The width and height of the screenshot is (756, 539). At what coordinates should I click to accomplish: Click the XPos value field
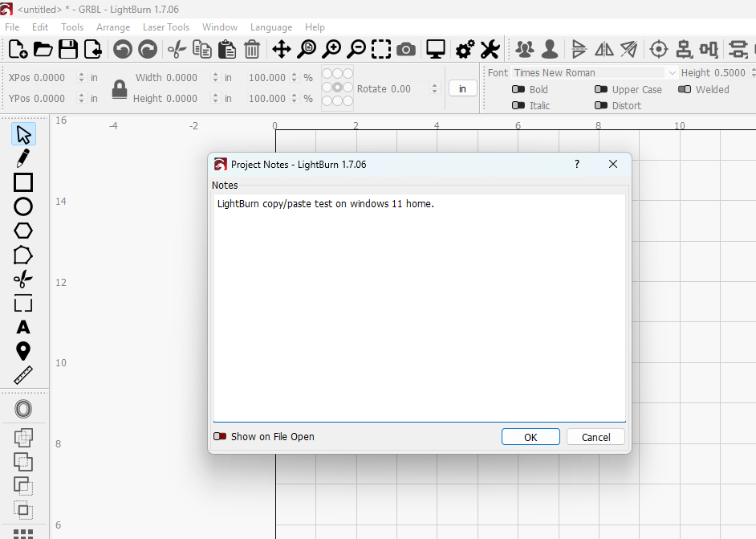click(54, 77)
